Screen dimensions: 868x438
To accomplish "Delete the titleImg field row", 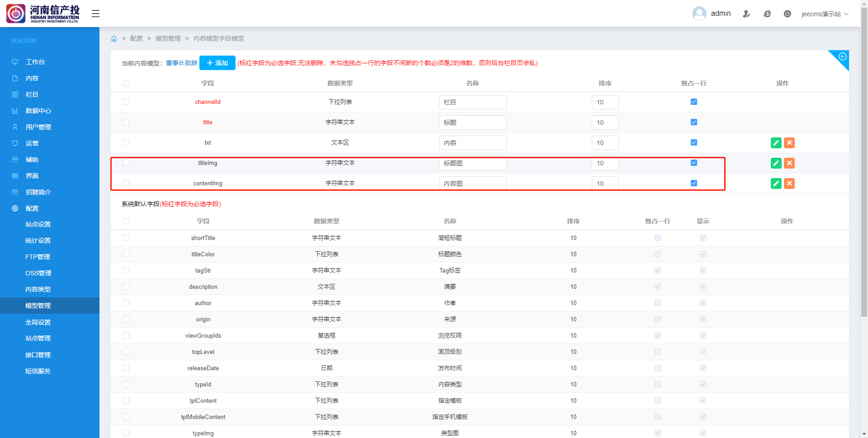I will pos(789,163).
